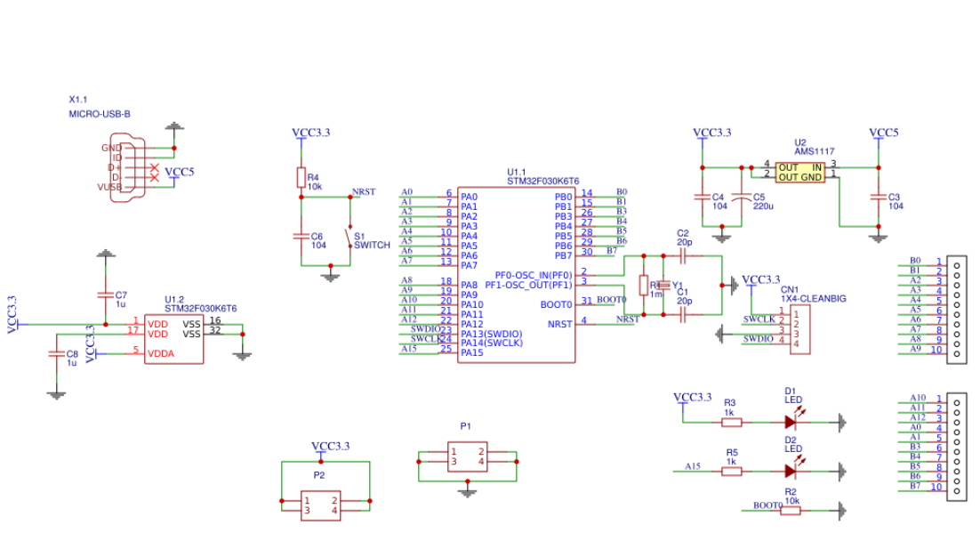
Task: Click the B0 net label on upper right header
Action: pos(915,260)
